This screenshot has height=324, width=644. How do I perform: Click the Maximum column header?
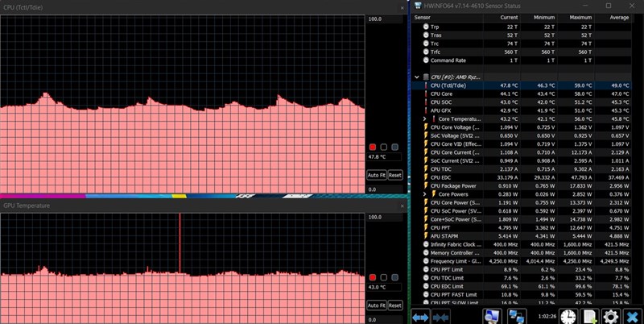pyautogui.click(x=580, y=16)
